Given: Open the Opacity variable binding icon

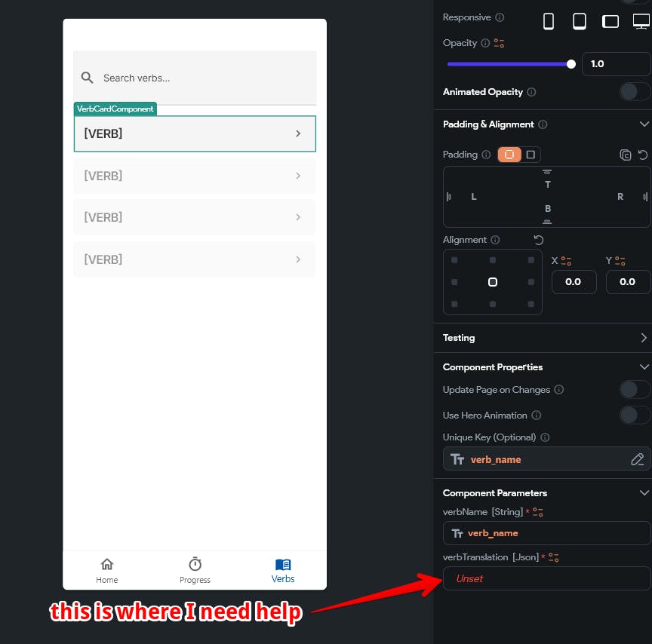Looking at the screenshot, I should [499, 43].
